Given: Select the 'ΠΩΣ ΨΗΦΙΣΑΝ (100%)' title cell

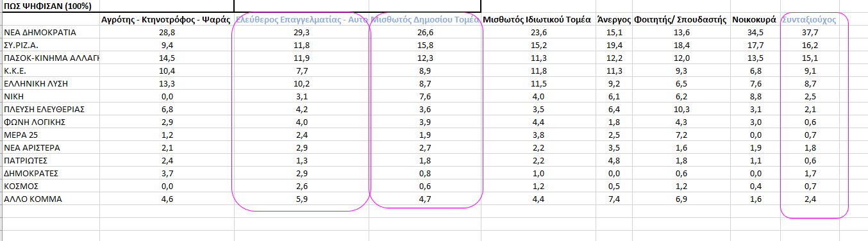Looking at the screenshot, I should pos(47,6).
